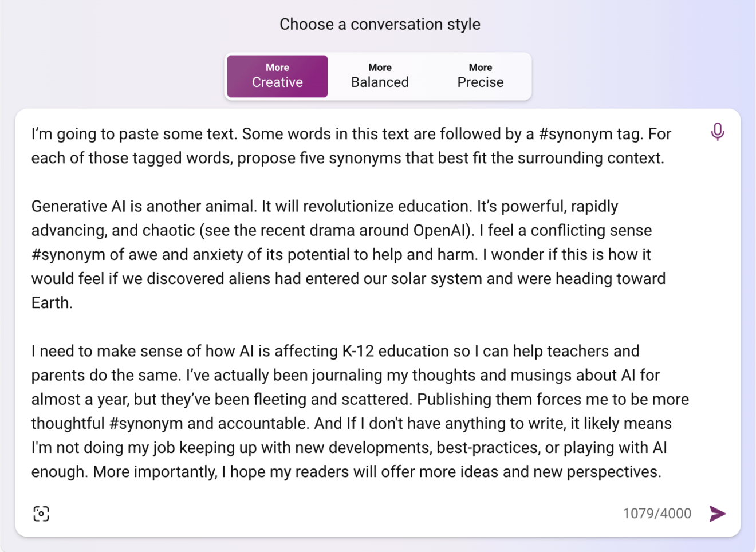The width and height of the screenshot is (756, 552).
Task: Click the word "Earth." in the prompt
Action: (x=52, y=303)
